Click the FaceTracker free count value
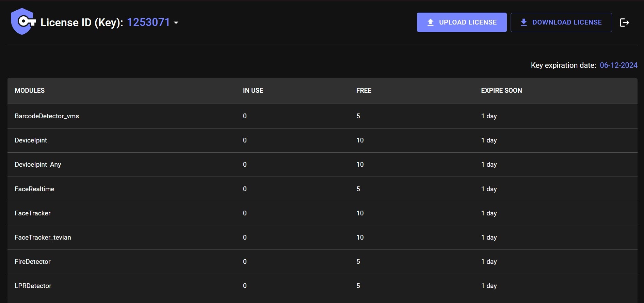Viewport: 644px width, 303px height. pos(360,213)
